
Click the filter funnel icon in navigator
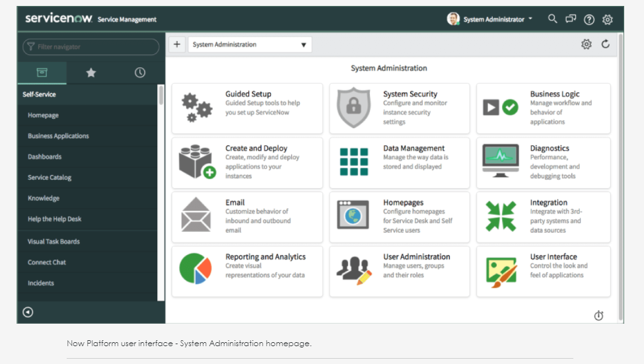31,47
